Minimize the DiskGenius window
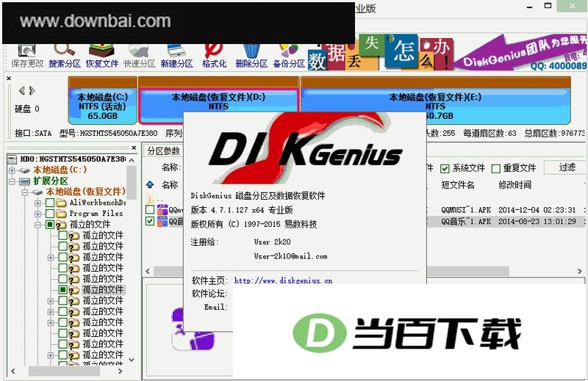Viewport: 588px width, 381px height. pyautogui.click(x=529, y=7)
